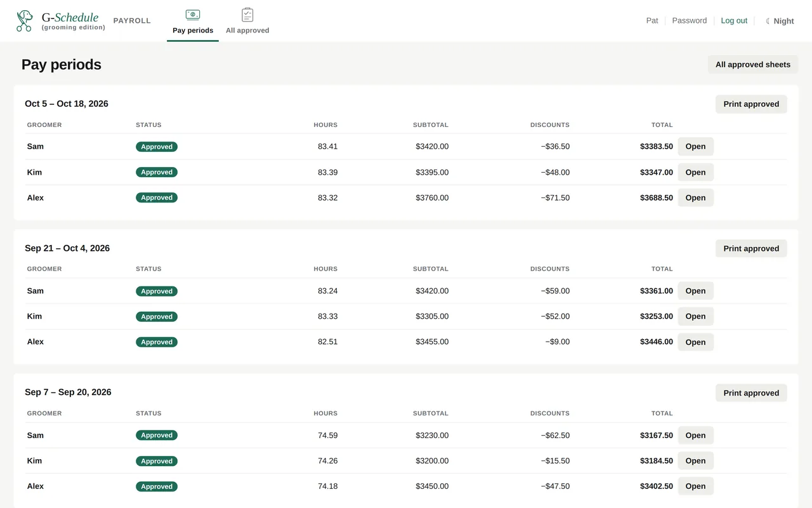This screenshot has height=508, width=812.
Task: Print approved for Oct 5 – Oct 18
Action: point(751,104)
